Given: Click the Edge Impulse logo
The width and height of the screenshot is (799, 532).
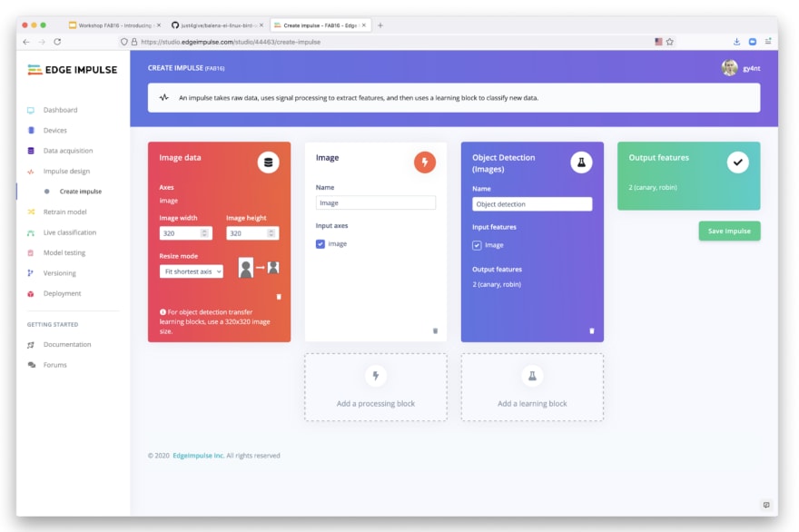Looking at the screenshot, I should pos(72,70).
